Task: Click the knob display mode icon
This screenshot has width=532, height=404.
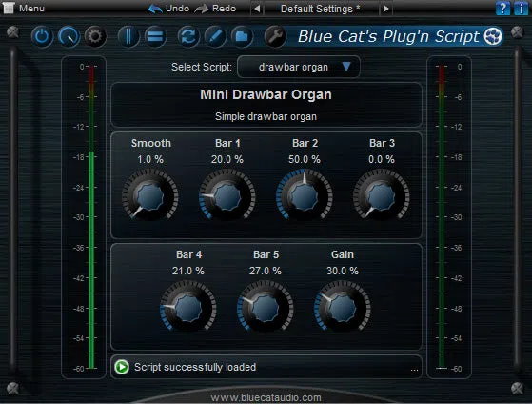Action: (x=69, y=36)
